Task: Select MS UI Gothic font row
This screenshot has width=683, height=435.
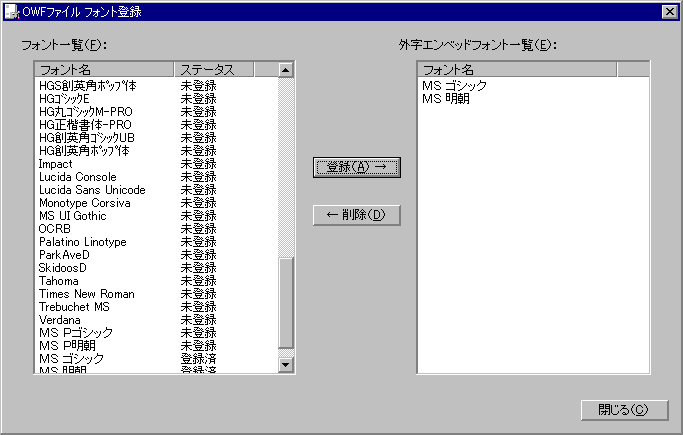Action: (72, 216)
